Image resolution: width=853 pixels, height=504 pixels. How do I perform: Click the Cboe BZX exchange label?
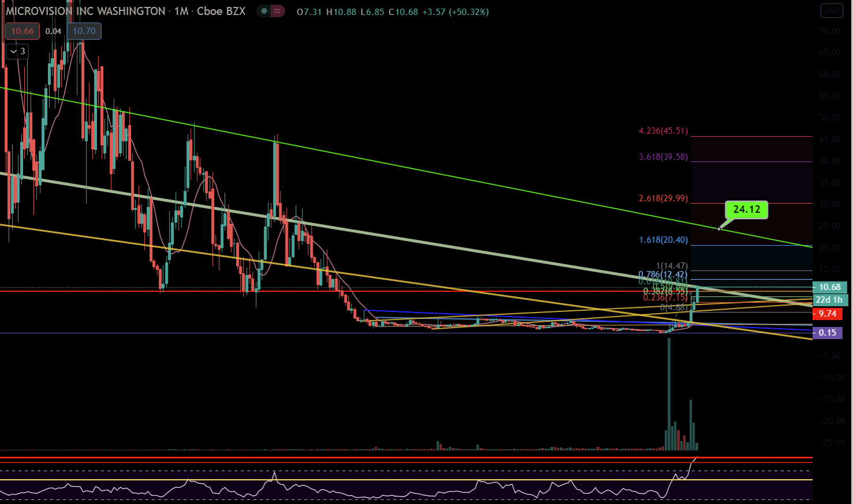coord(221,12)
